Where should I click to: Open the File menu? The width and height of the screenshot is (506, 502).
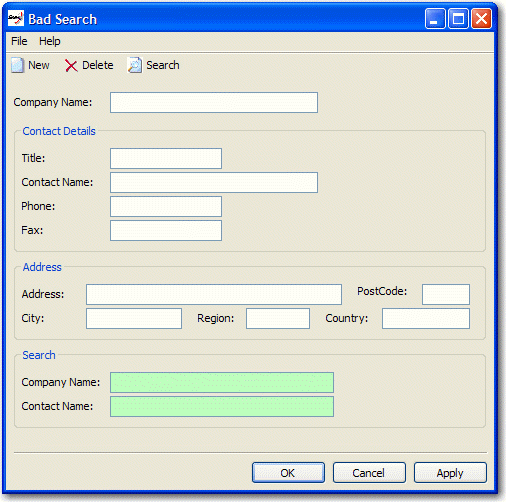(19, 41)
